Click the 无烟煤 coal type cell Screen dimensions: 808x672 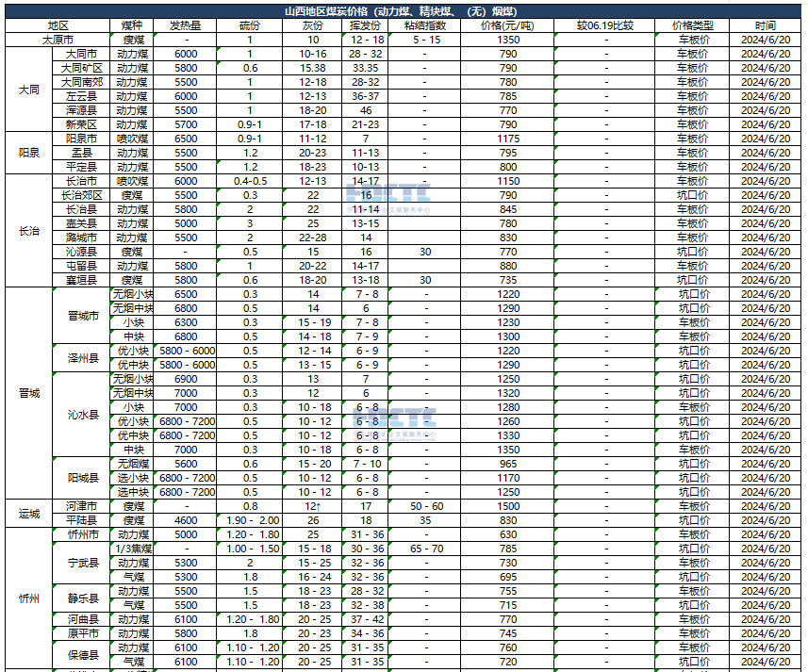click(132, 464)
